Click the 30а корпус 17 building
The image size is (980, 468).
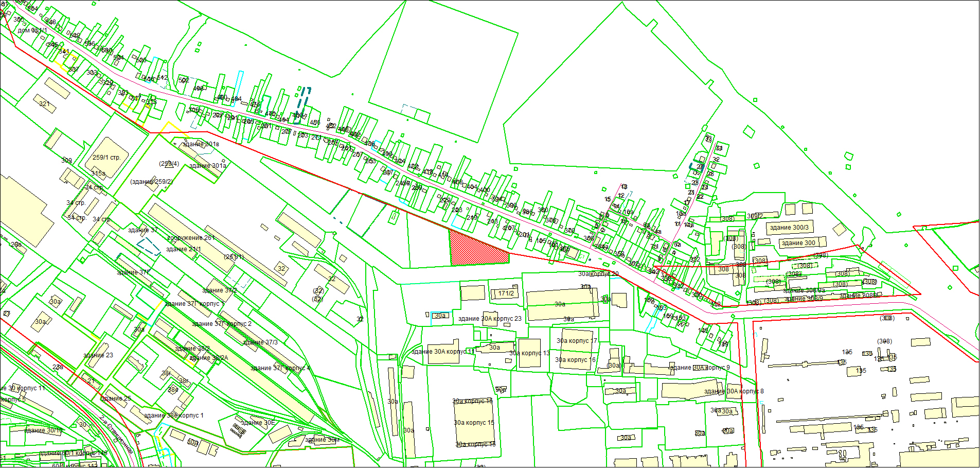[x=576, y=341]
